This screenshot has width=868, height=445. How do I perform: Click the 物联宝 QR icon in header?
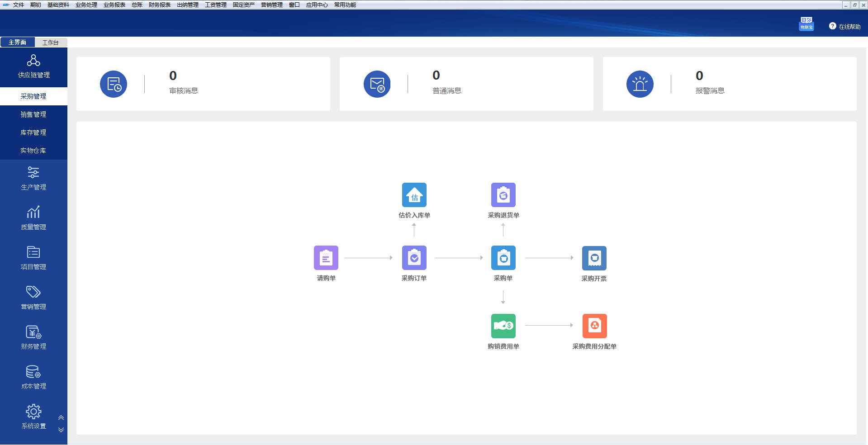[x=806, y=24]
